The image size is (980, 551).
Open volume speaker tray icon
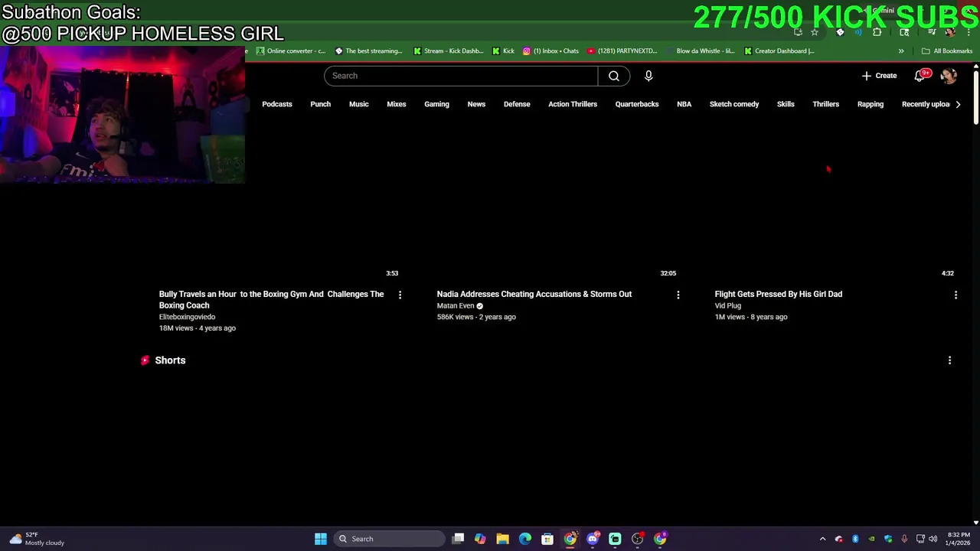(x=933, y=539)
